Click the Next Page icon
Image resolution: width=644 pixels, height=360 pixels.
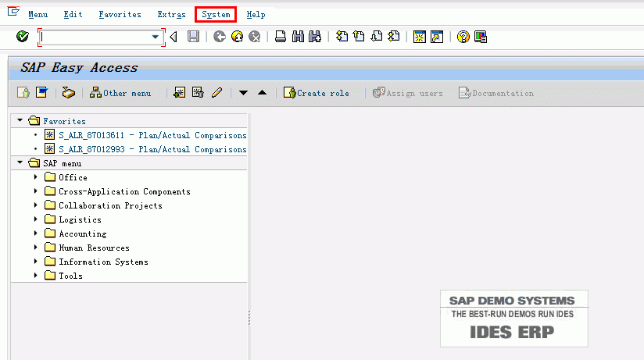377,37
